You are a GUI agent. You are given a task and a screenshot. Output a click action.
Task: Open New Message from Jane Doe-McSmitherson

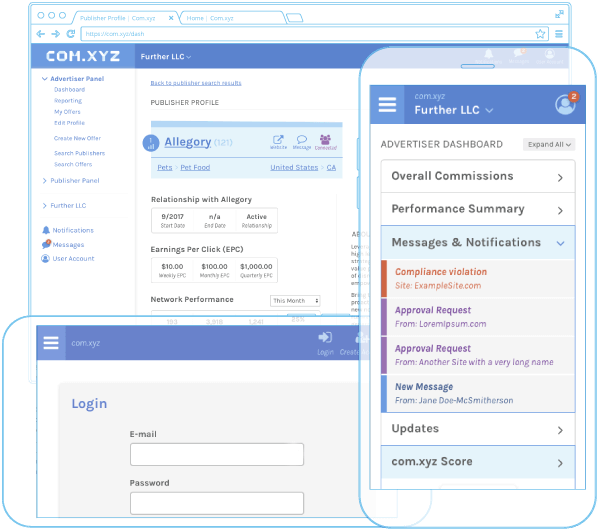pyautogui.click(x=478, y=393)
